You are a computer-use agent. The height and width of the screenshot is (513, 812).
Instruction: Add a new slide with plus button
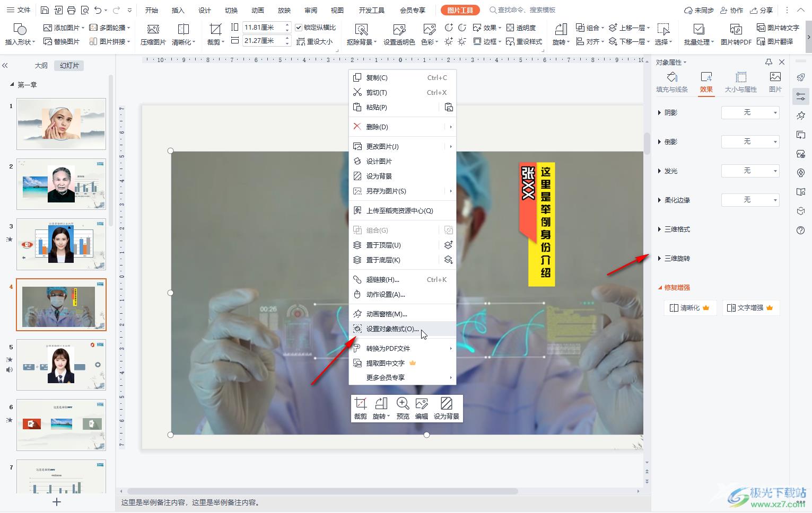(57, 502)
